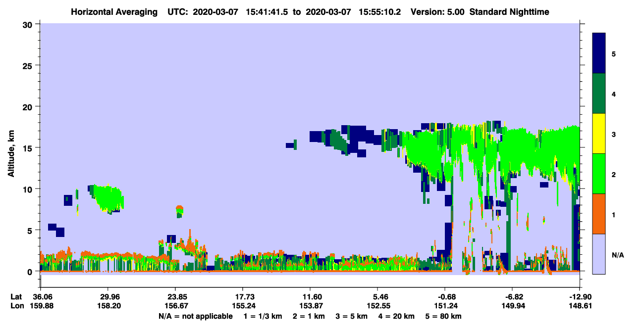
Task: Click the bright green colorbar segment labeled 2
Action: [x=599, y=174]
